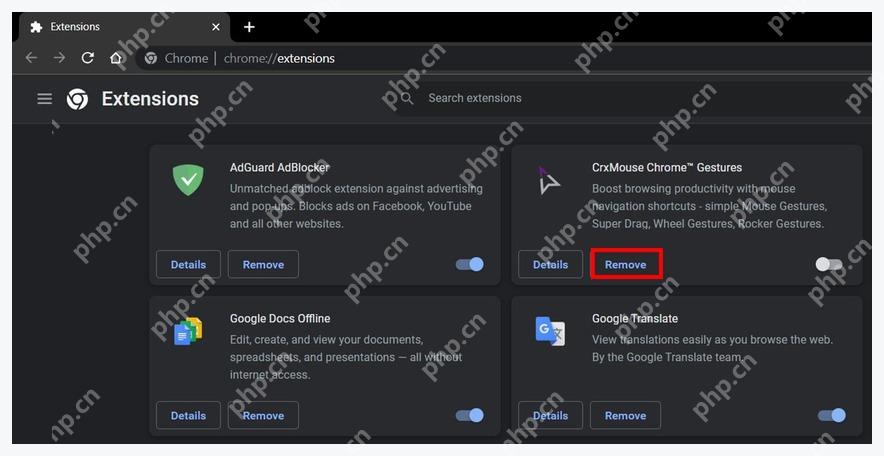Open the browser home page icon
The width and height of the screenshot is (884, 456).
pyautogui.click(x=116, y=57)
